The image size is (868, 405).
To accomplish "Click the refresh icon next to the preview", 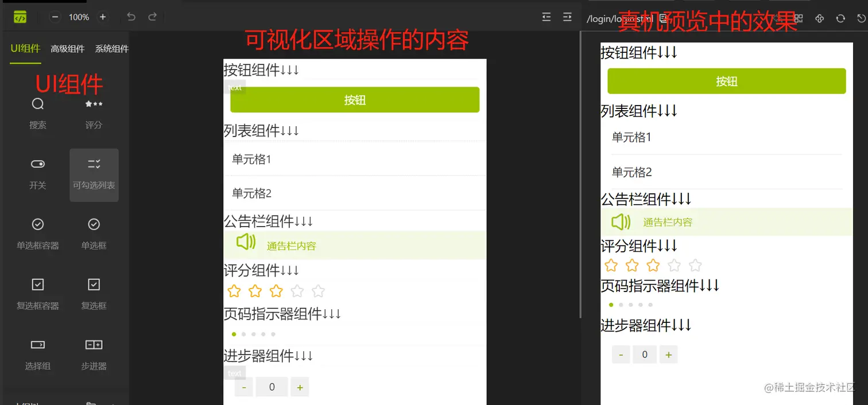I will point(840,18).
